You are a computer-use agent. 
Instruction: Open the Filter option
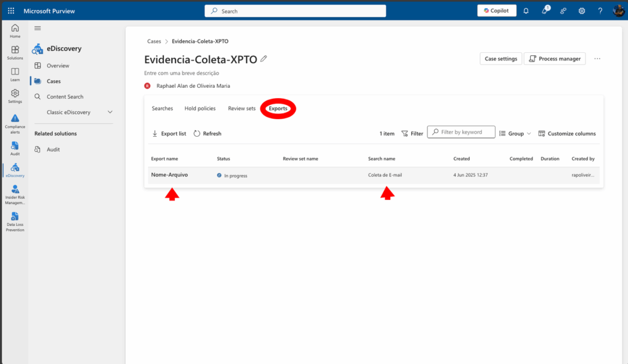[412, 134]
